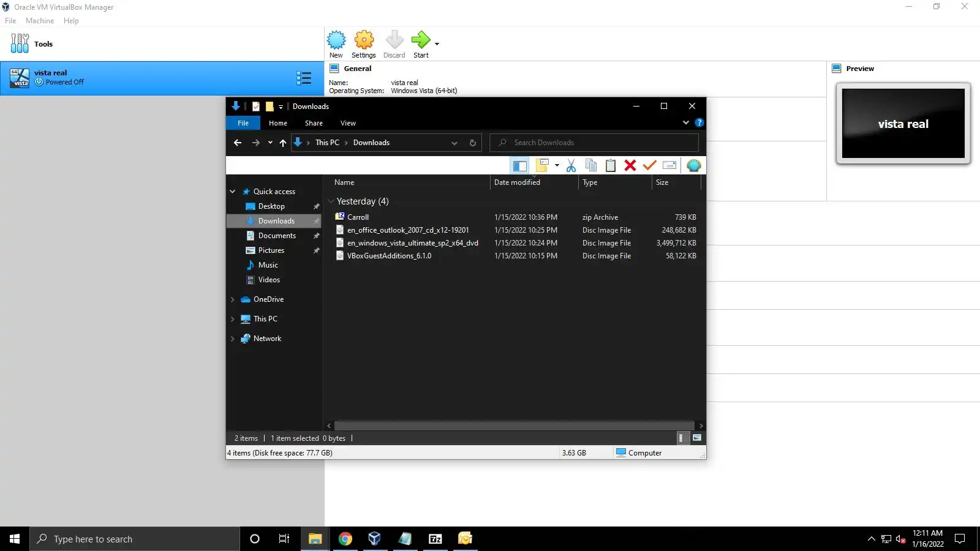Switch to large icons view button

(x=697, y=438)
